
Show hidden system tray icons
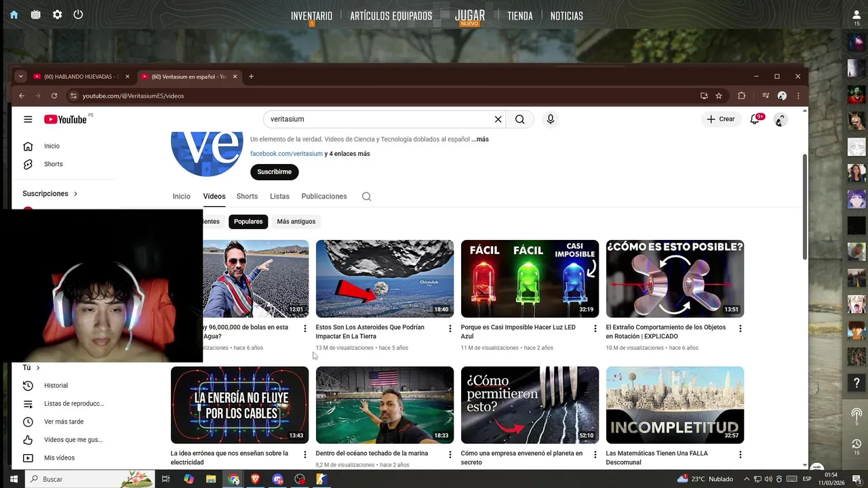click(x=746, y=479)
